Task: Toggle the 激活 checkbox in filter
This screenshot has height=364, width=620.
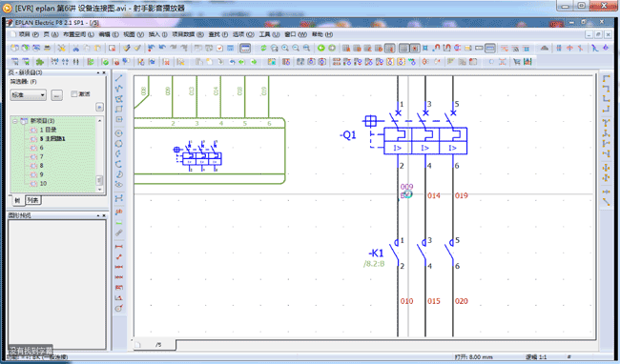Action: click(74, 94)
